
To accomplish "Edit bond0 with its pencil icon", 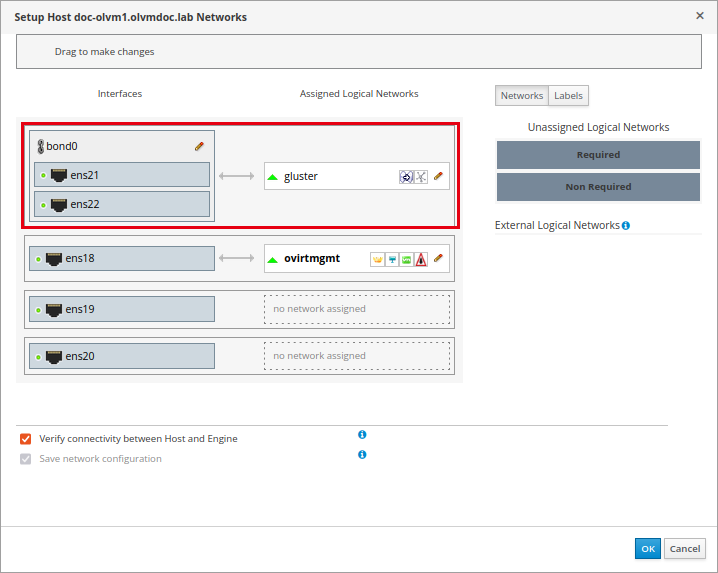I will point(199,146).
